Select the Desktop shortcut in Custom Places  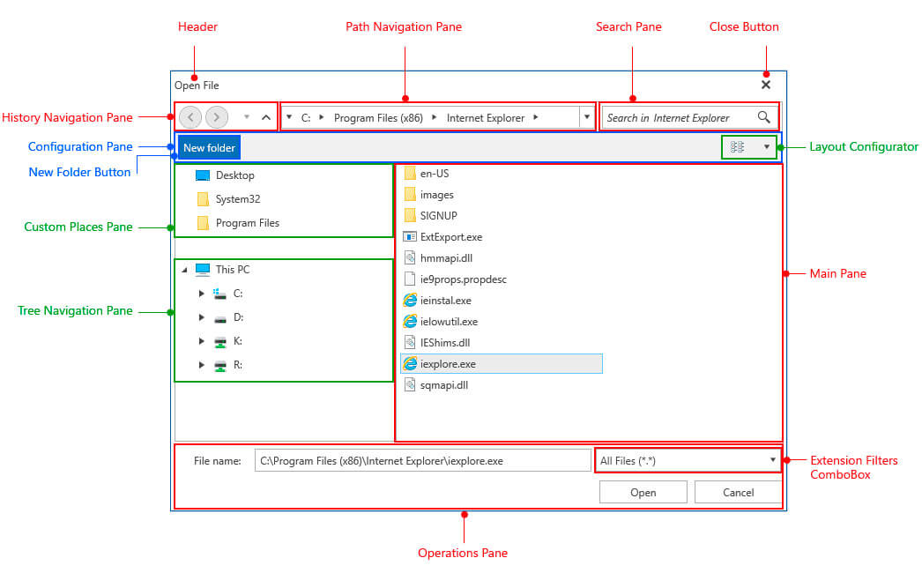[x=234, y=175]
